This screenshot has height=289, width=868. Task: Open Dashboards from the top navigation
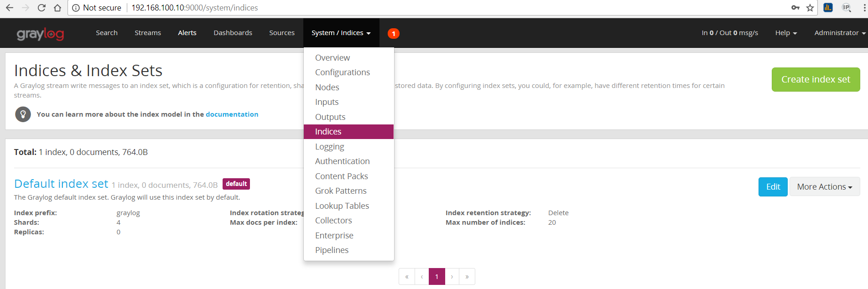tap(233, 33)
